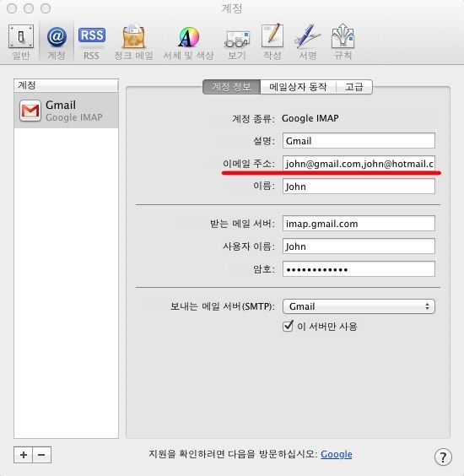Click the 설명 field containing Gmail
Viewport: 464px width, 476px height.
(359, 141)
